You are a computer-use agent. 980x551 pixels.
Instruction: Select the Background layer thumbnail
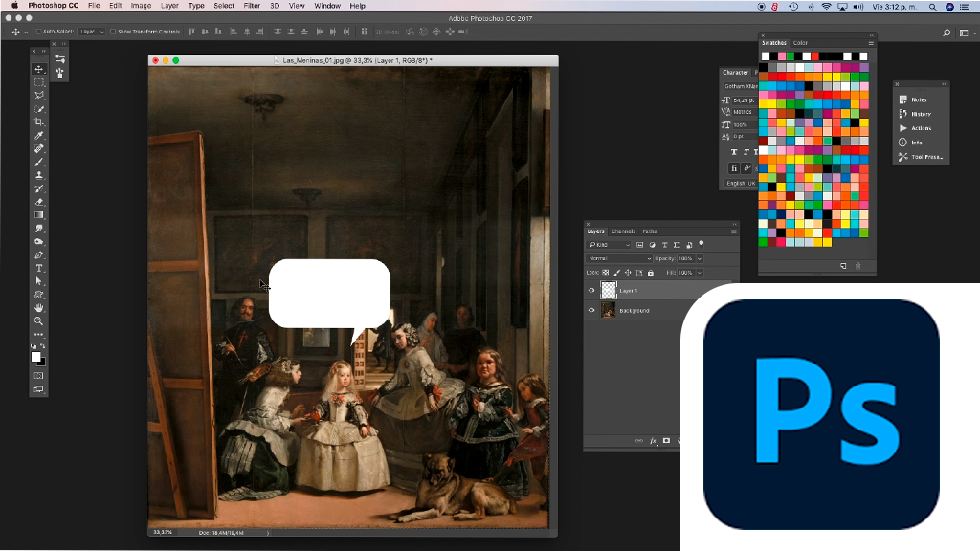[609, 311]
